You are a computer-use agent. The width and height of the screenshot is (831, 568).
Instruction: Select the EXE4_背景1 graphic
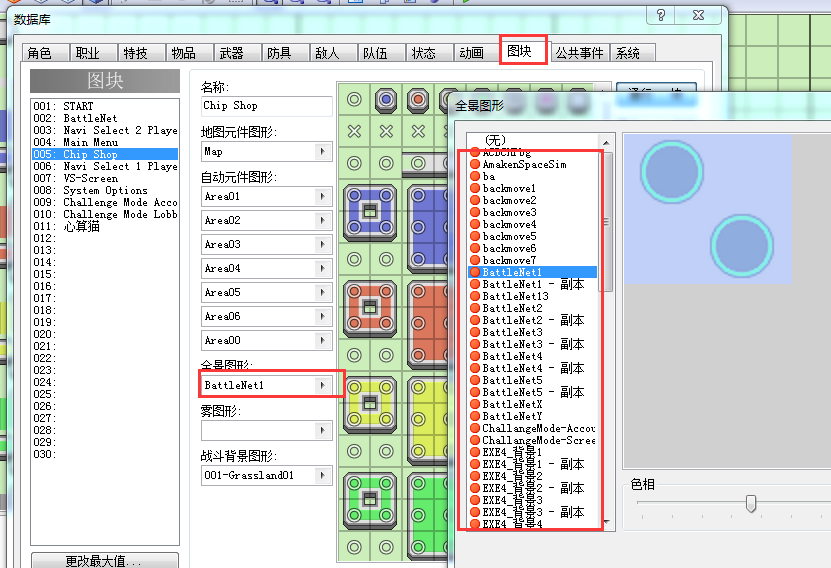tap(533, 452)
